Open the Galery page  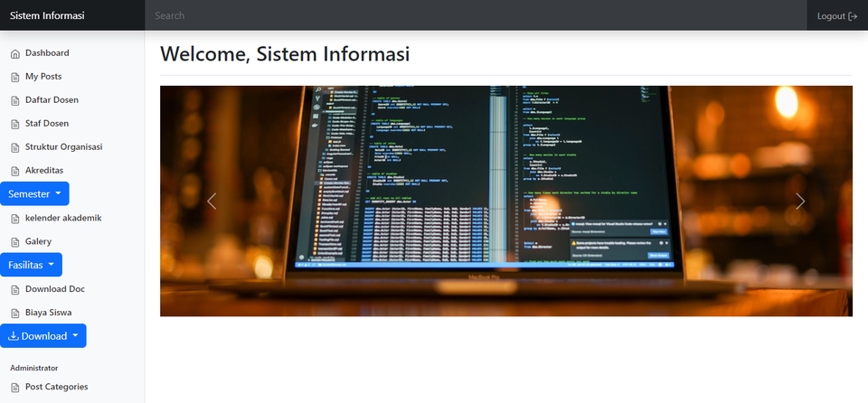click(38, 241)
